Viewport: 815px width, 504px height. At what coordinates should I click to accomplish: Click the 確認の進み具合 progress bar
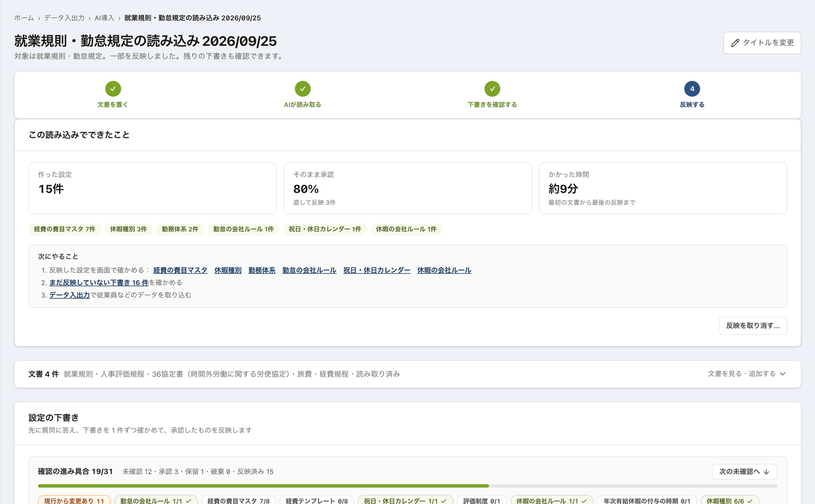pyautogui.click(x=407, y=486)
